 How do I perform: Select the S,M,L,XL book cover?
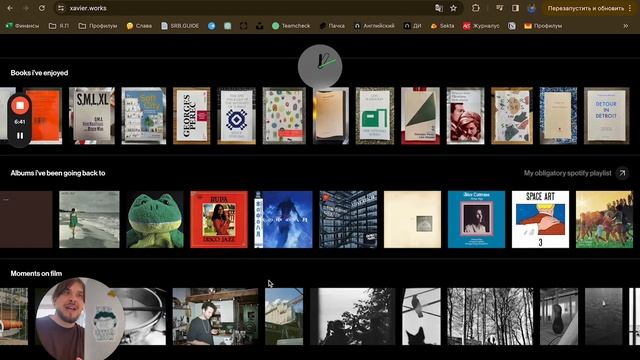point(92,116)
